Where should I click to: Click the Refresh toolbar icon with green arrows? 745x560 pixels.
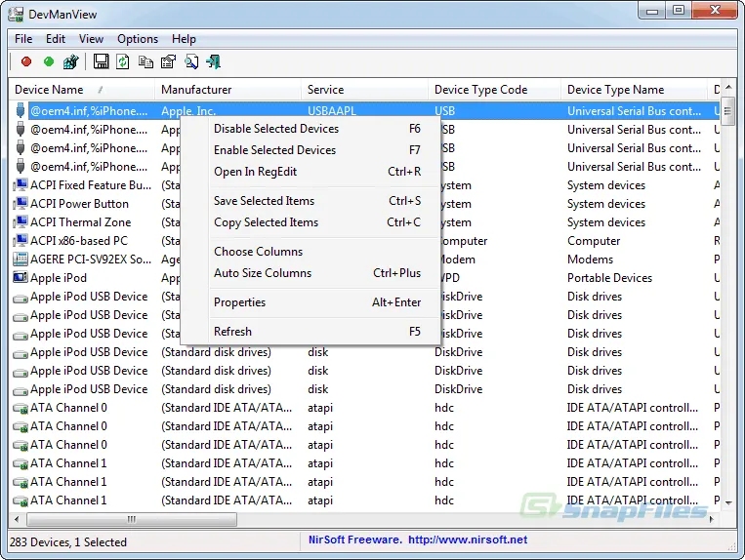(123, 61)
